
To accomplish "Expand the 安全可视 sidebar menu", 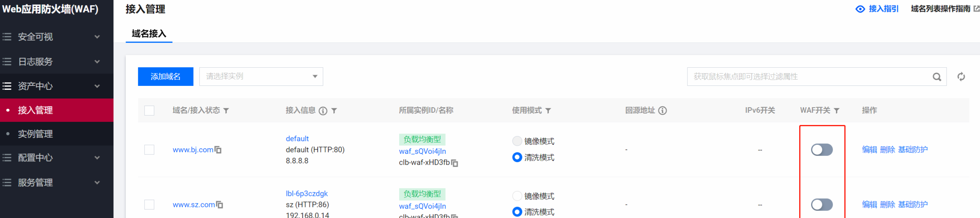I will click(52, 37).
